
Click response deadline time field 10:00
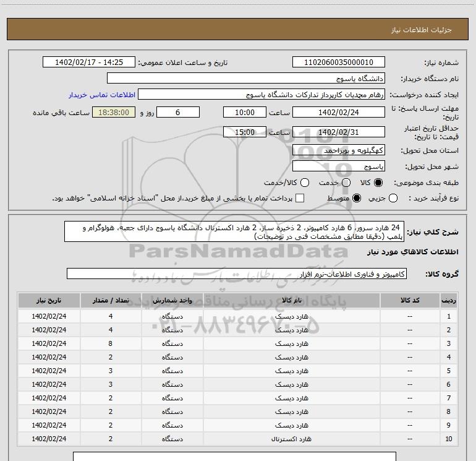pyautogui.click(x=245, y=112)
